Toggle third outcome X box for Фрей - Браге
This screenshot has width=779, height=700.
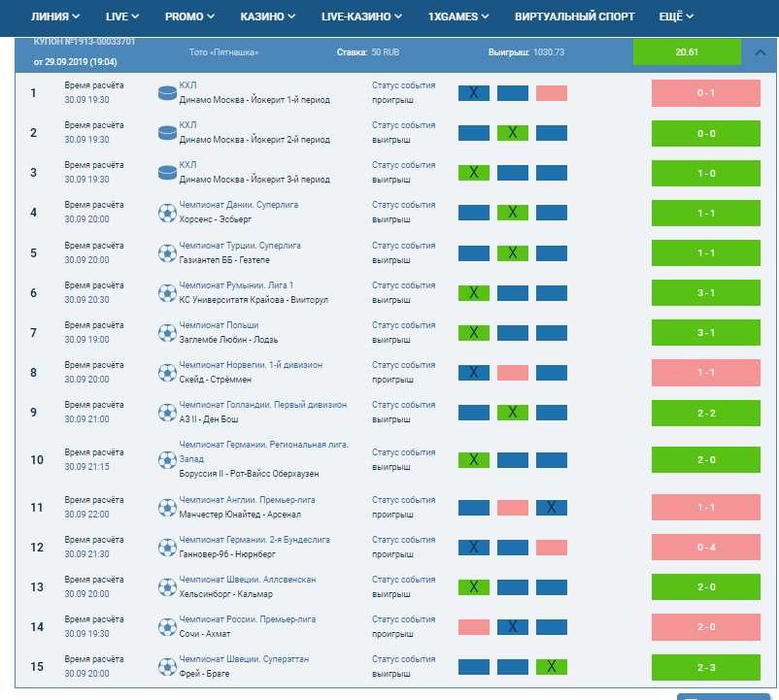[x=551, y=666]
